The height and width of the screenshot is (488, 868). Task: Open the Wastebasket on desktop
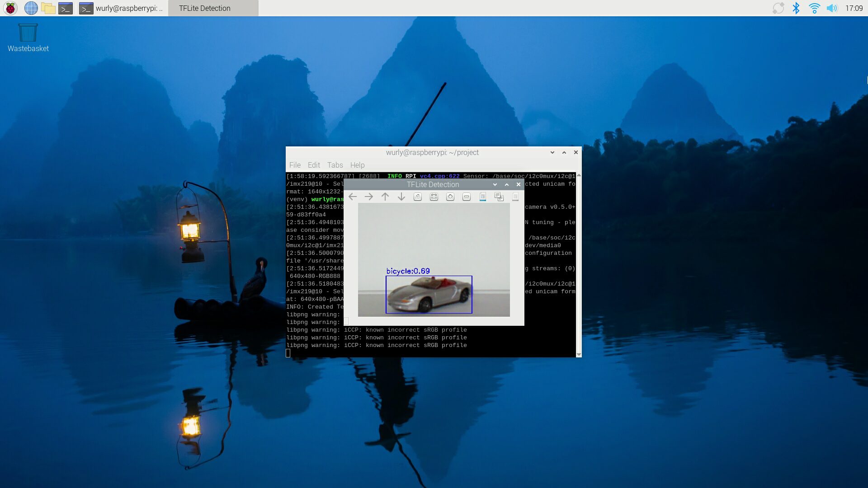tap(28, 38)
